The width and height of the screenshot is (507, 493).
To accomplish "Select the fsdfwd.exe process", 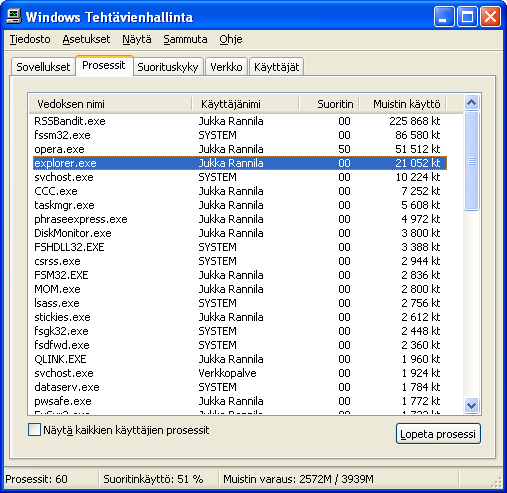I will coord(240,345).
